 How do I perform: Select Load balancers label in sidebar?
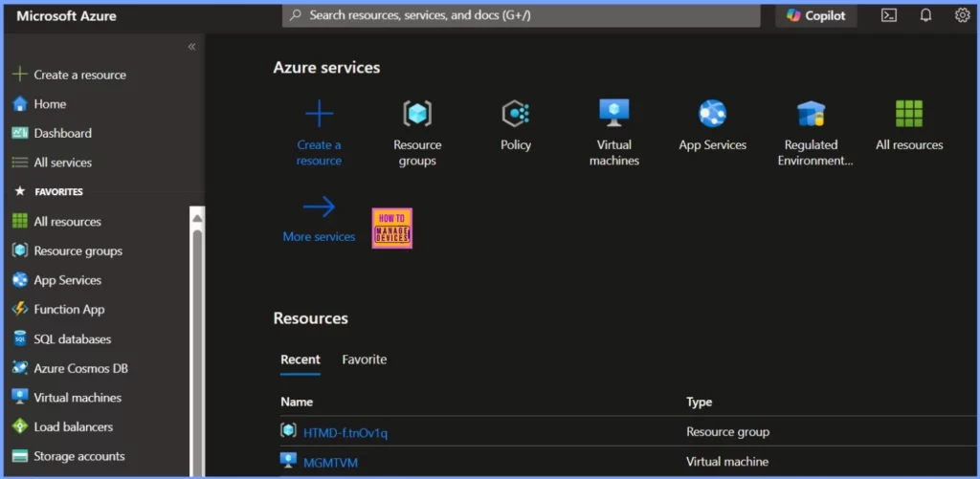[73, 427]
